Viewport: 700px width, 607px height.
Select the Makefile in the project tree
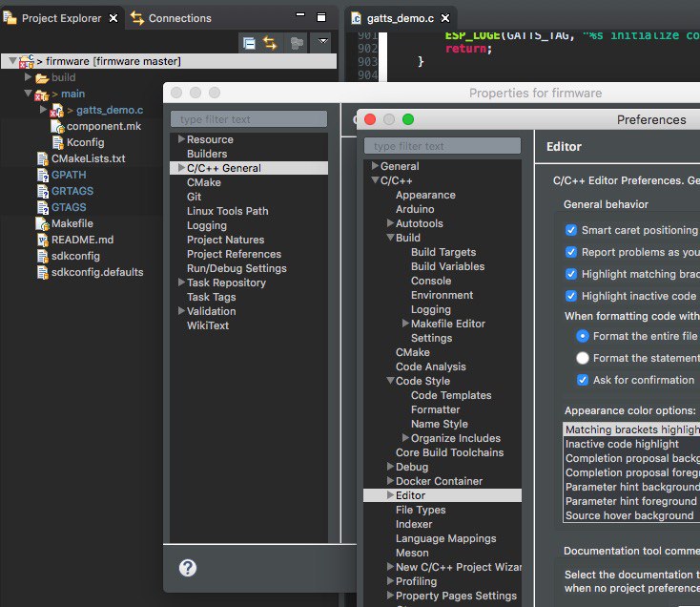[72, 223]
